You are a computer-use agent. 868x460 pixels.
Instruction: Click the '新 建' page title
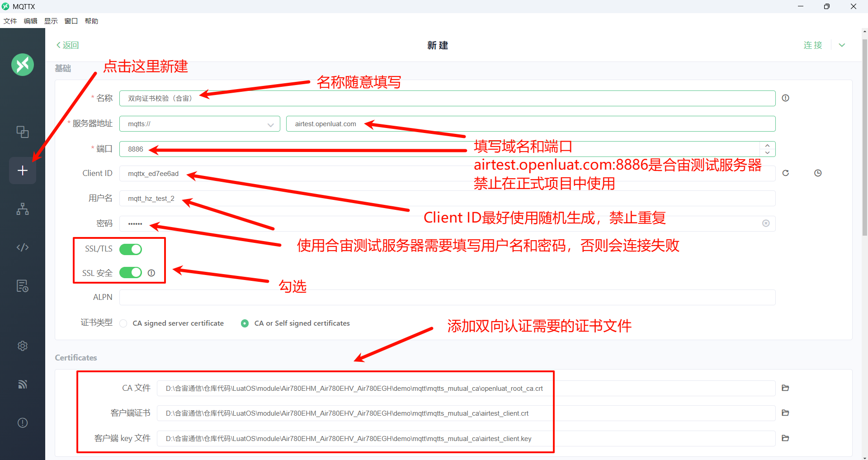coord(438,45)
